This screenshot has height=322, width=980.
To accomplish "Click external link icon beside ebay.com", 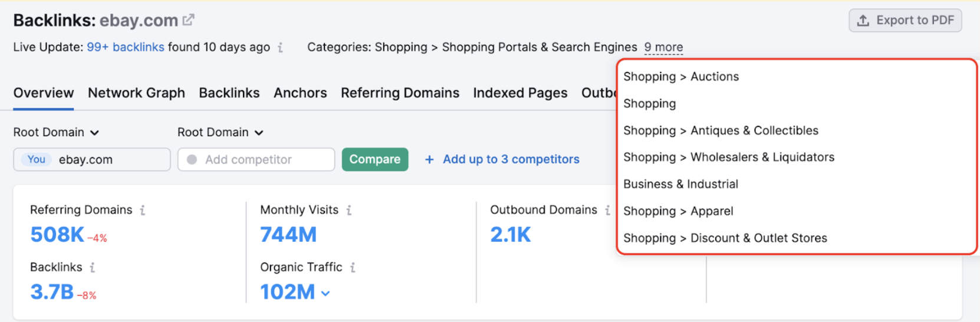I will pyautogui.click(x=188, y=20).
